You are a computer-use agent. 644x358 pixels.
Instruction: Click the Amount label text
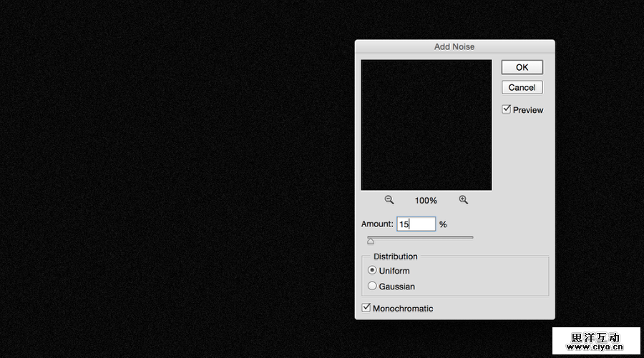click(377, 224)
